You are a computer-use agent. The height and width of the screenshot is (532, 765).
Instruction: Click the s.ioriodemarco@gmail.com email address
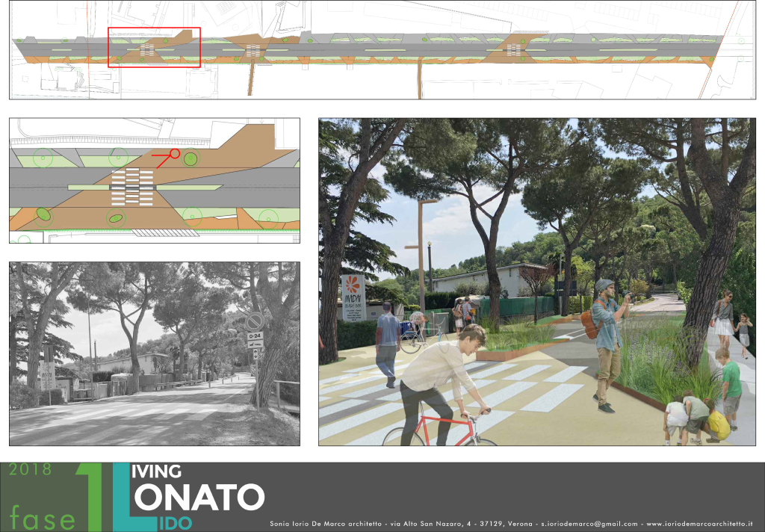(588, 525)
